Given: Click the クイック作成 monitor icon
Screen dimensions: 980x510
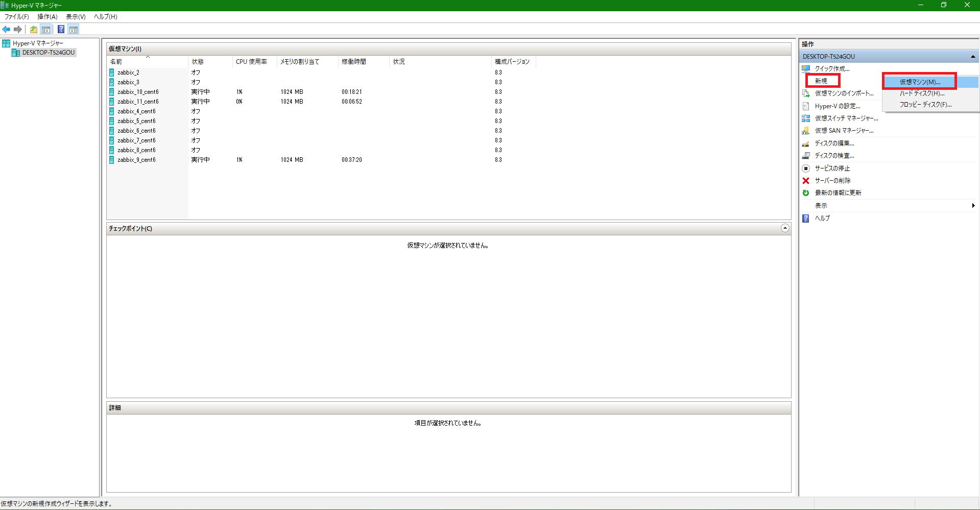Looking at the screenshot, I should (x=806, y=68).
